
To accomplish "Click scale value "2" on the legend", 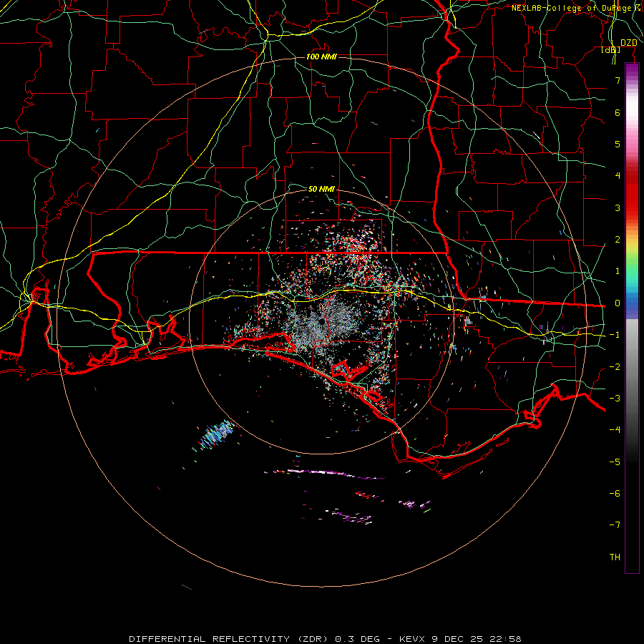I will [618, 240].
